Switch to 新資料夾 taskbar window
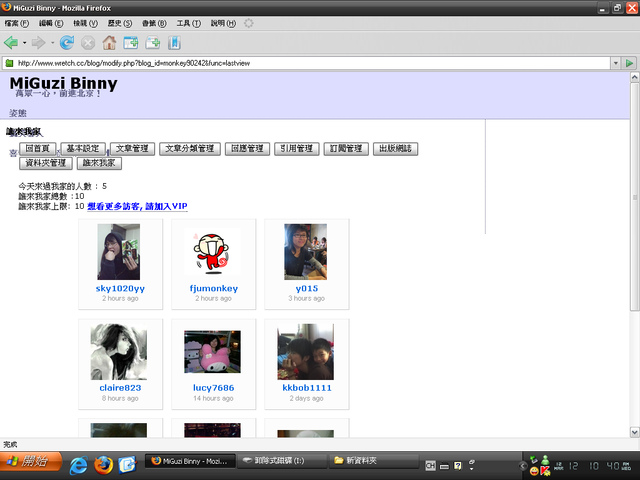The width and height of the screenshot is (640, 480). (x=374, y=461)
